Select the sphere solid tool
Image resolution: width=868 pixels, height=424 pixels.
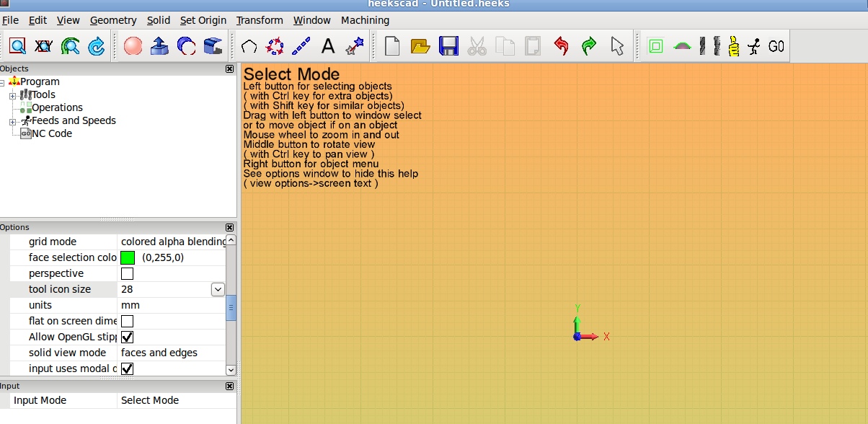pyautogui.click(x=133, y=47)
